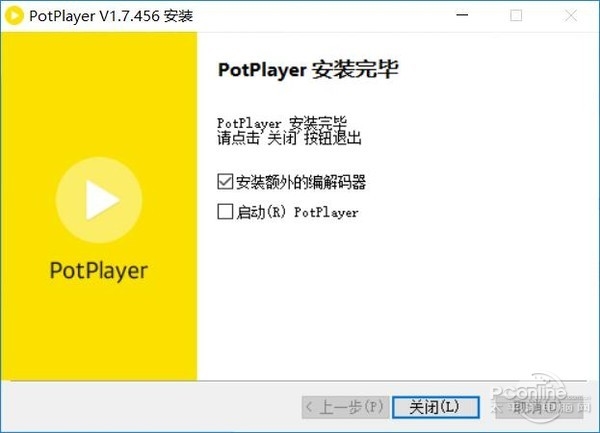Click the 取消(D) button
The width and height of the screenshot is (600, 433).
coord(539,407)
